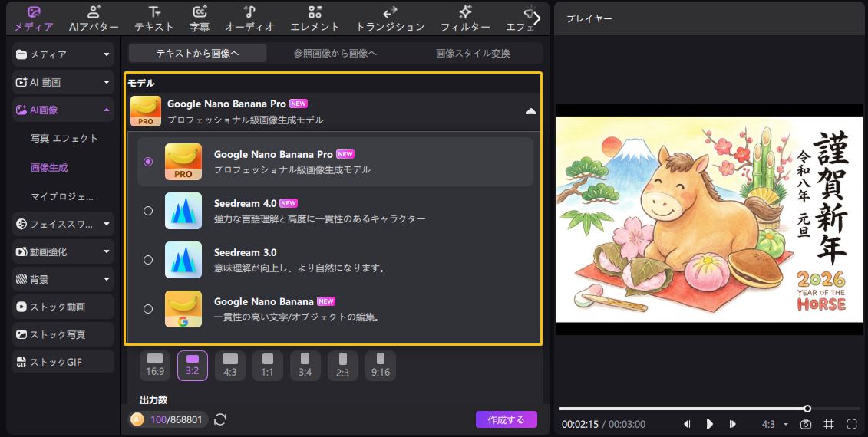Choose 16:9 aspect ratio

[x=155, y=366]
